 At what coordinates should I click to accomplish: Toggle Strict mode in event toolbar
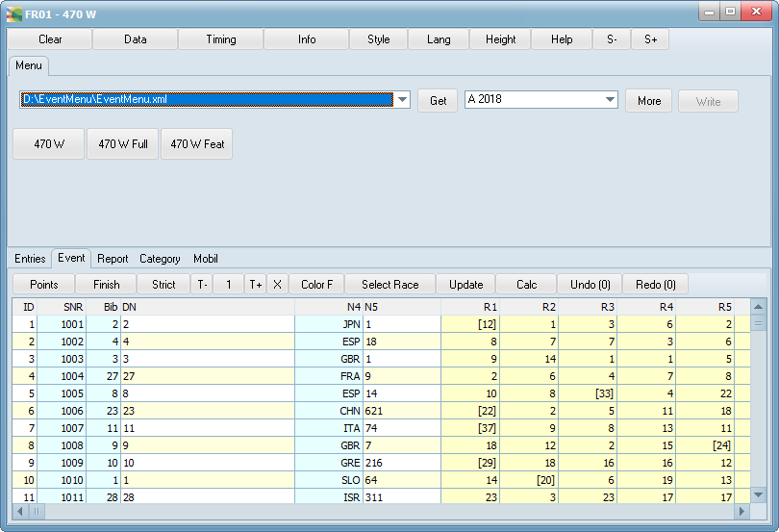163,285
